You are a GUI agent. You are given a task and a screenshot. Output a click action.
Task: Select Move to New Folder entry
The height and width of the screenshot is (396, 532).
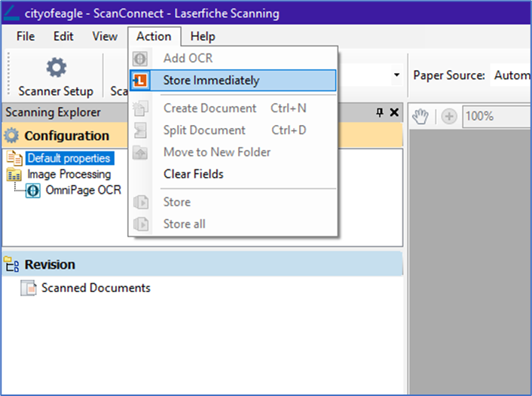233,153
